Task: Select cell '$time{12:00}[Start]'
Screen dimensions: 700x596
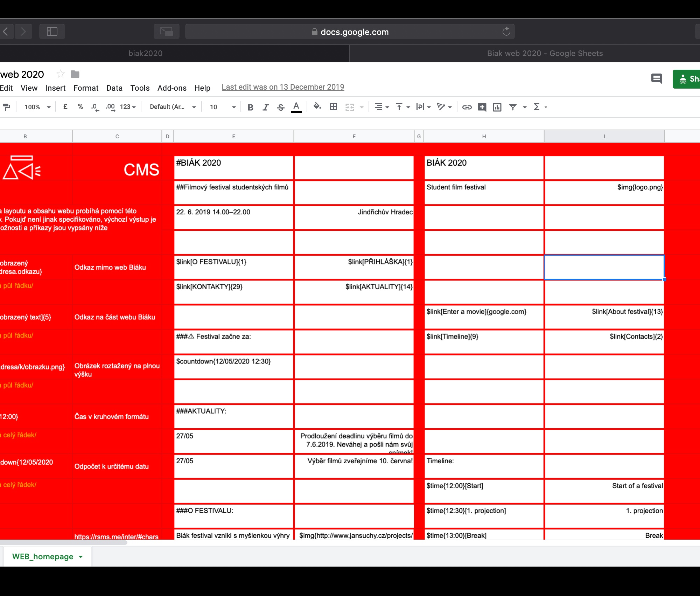Action: click(x=484, y=491)
